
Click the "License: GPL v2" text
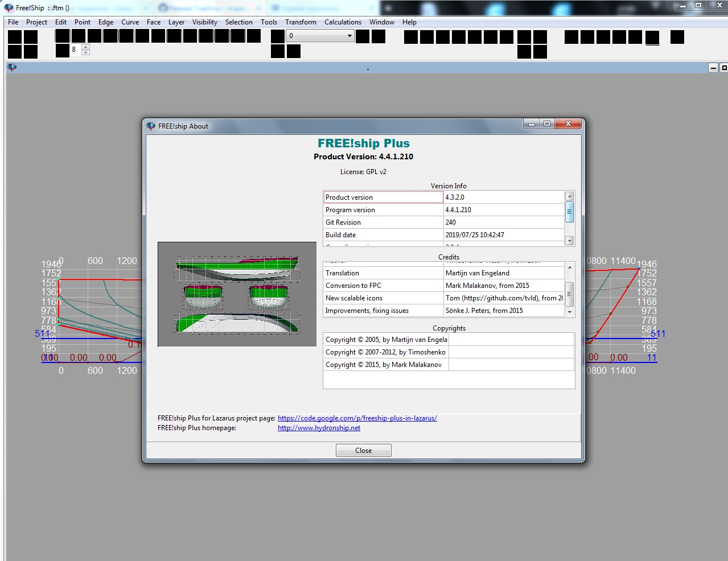[363, 172]
